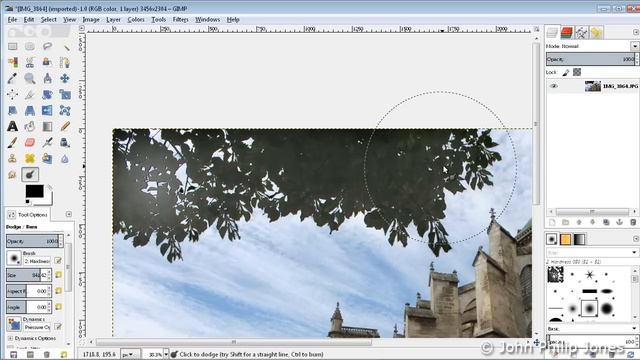Image resolution: width=640 pixels, height=360 pixels.
Task: Open the Colors menu
Action: tap(136, 19)
